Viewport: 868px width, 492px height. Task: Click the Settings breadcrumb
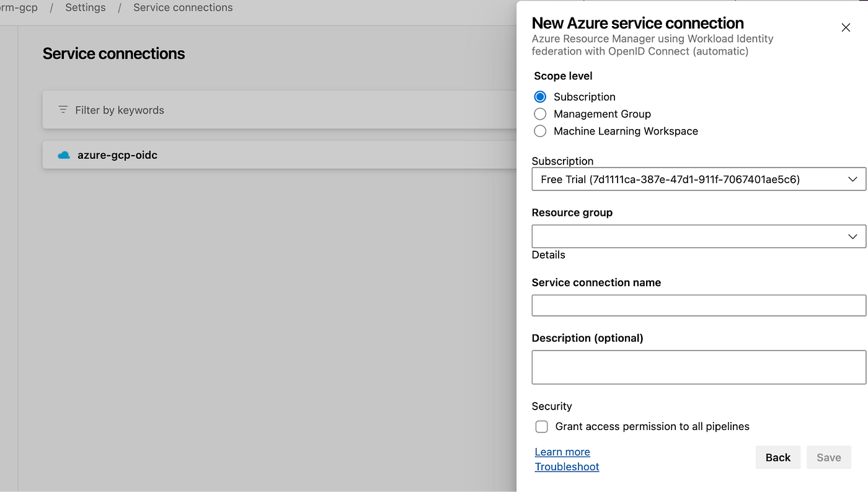tap(86, 7)
